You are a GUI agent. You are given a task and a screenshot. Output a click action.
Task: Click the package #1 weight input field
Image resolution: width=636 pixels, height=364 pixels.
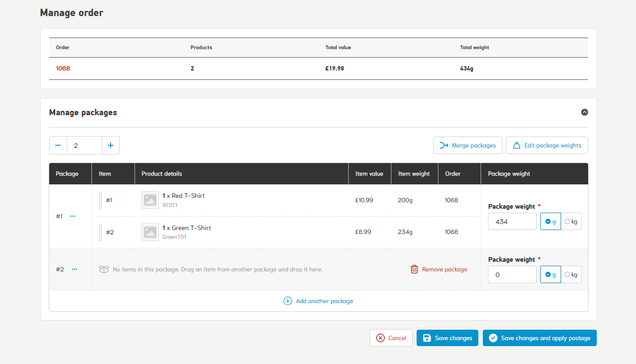point(512,221)
